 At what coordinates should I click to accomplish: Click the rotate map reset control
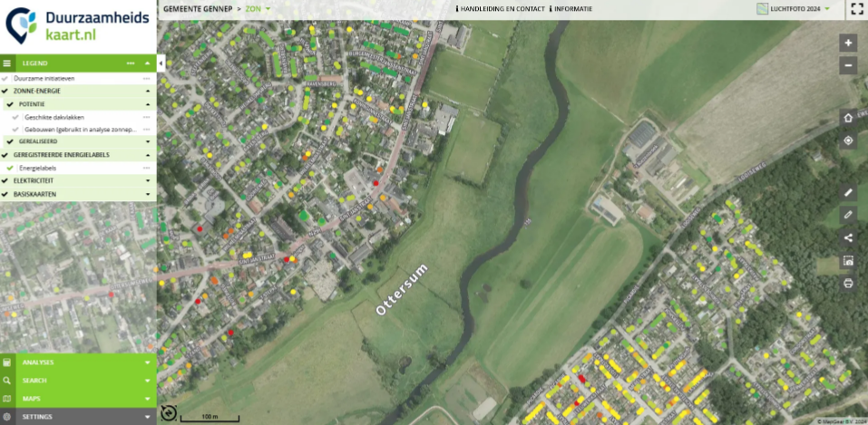pyautogui.click(x=168, y=413)
